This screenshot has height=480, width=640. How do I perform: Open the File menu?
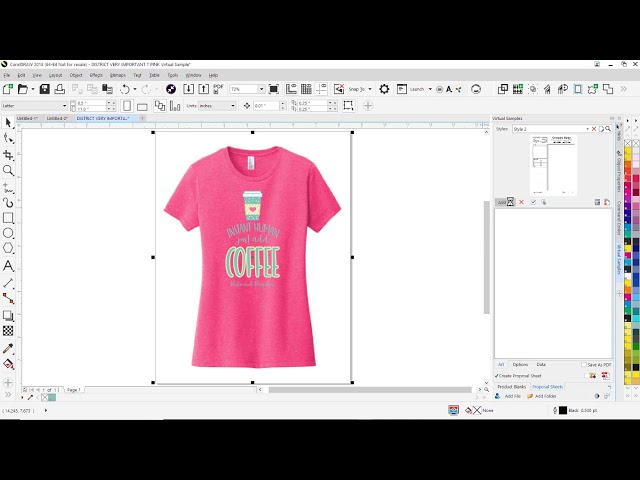[7, 75]
